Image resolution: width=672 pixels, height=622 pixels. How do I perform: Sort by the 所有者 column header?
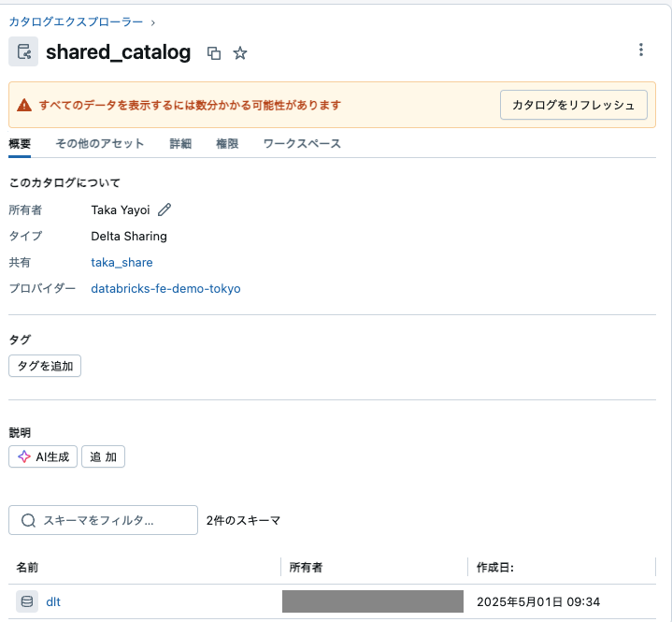click(x=306, y=568)
